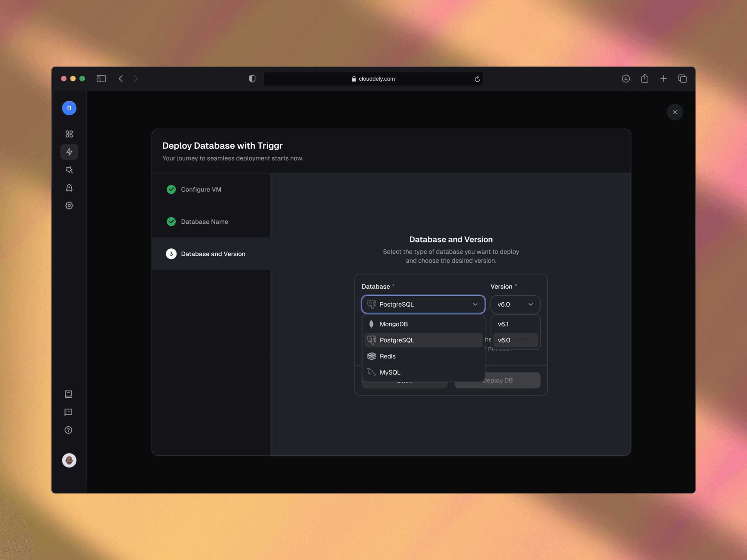The image size is (747, 560).
Task: Click the documentation book icon in sidebar
Action: 69,394
